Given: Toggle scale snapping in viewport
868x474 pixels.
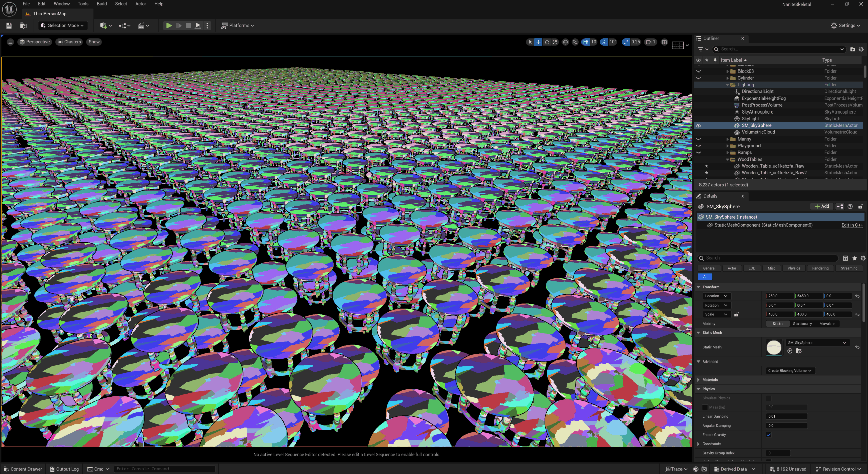Looking at the screenshot, I should (x=626, y=42).
